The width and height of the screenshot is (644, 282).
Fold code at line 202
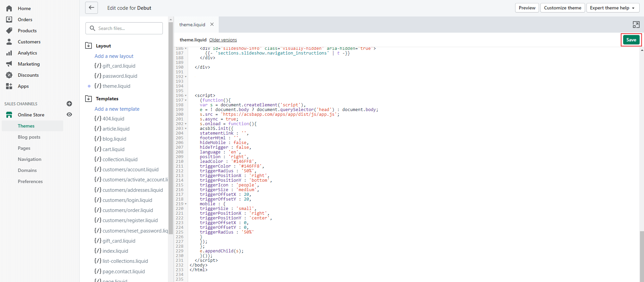coord(186,124)
